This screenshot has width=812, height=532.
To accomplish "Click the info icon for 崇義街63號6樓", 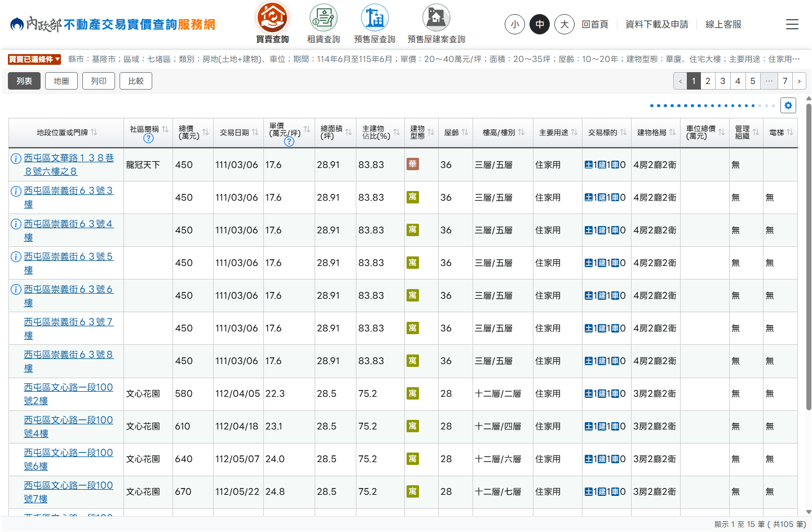I will pyautogui.click(x=16, y=289).
